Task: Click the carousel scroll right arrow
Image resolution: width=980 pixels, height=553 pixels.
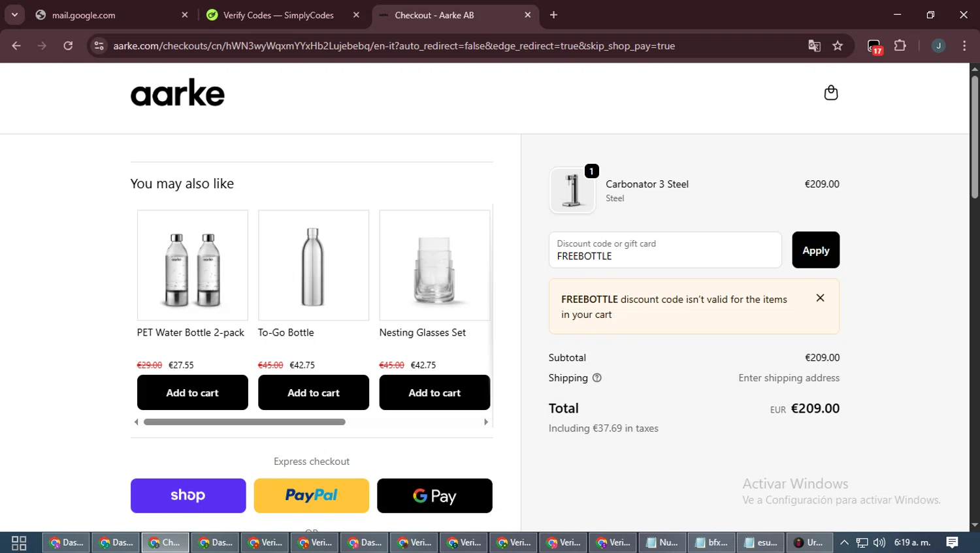Action: pyautogui.click(x=485, y=422)
